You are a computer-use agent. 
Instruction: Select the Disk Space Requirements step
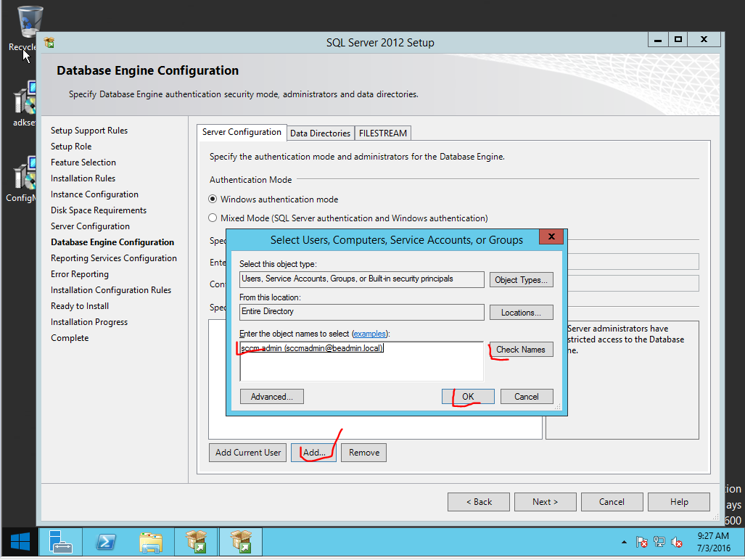pos(99,210)
